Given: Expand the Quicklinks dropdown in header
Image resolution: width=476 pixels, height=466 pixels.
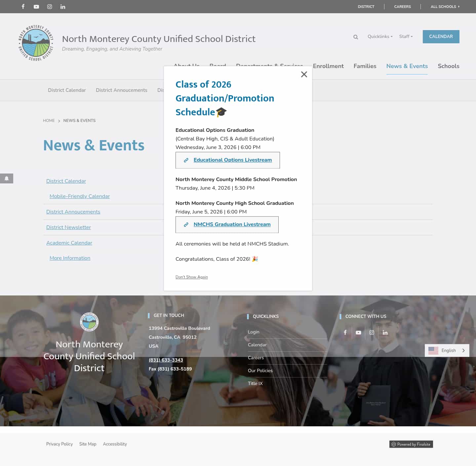Looking at the screenshot, I should coord(380,36).
